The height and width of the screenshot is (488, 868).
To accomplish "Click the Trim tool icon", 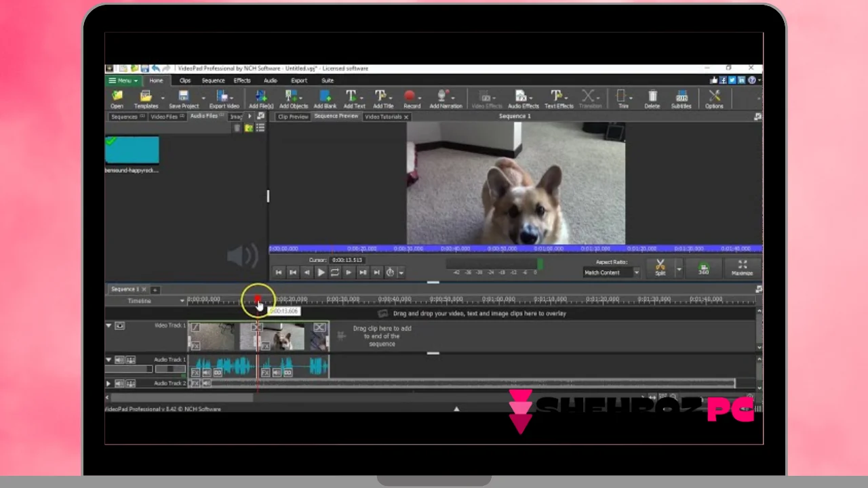I will 623,99.
